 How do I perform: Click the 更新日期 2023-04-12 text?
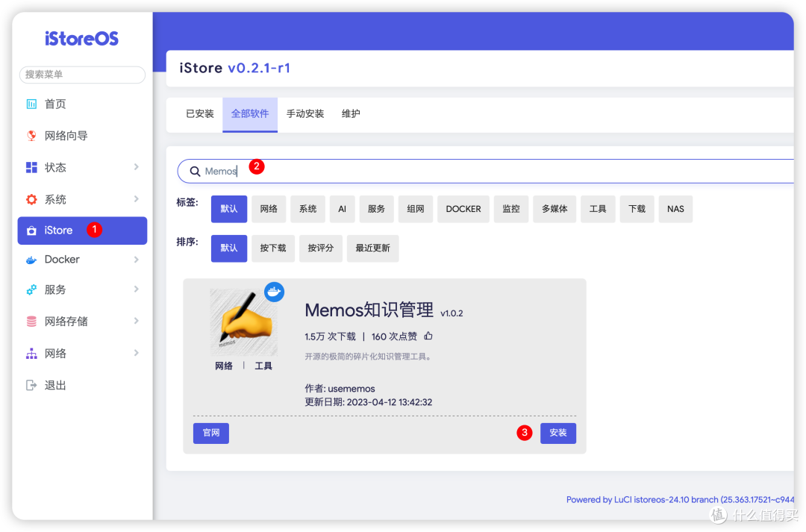(369, 402)
